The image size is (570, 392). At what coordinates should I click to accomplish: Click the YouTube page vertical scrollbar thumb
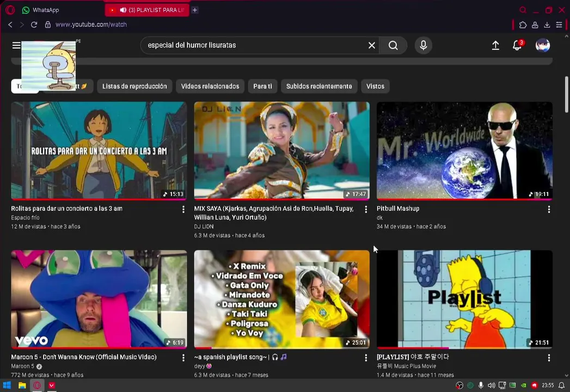point(566,95)
